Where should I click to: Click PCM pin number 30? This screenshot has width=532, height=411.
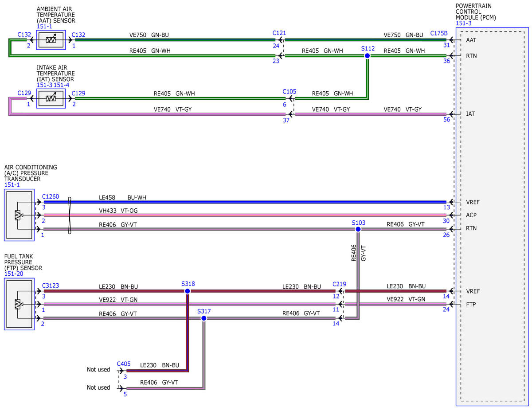tap(446, 221)
